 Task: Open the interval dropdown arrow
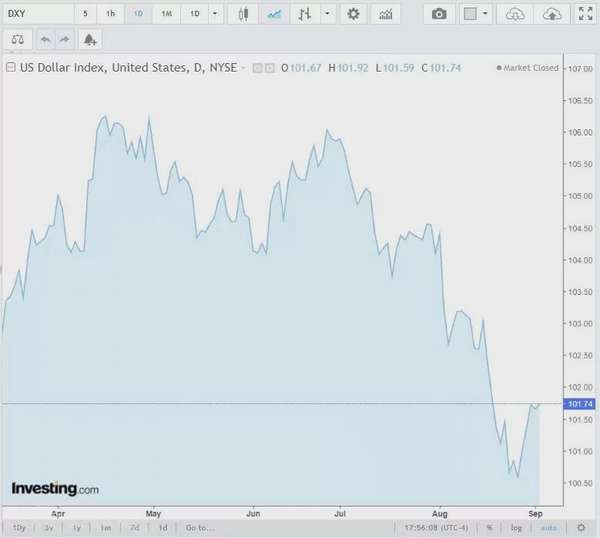pyautogui.click(x=215, y=14)
